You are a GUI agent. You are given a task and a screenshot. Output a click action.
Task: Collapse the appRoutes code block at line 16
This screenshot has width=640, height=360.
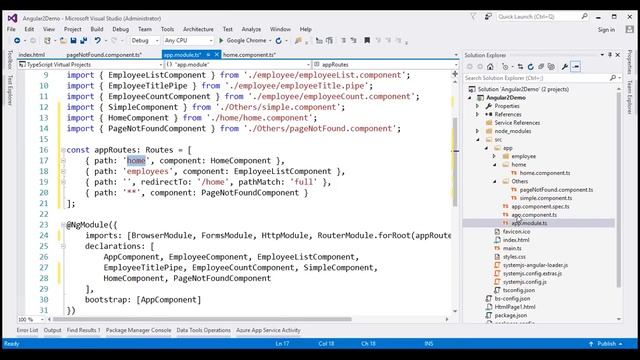tap(63, 150)
